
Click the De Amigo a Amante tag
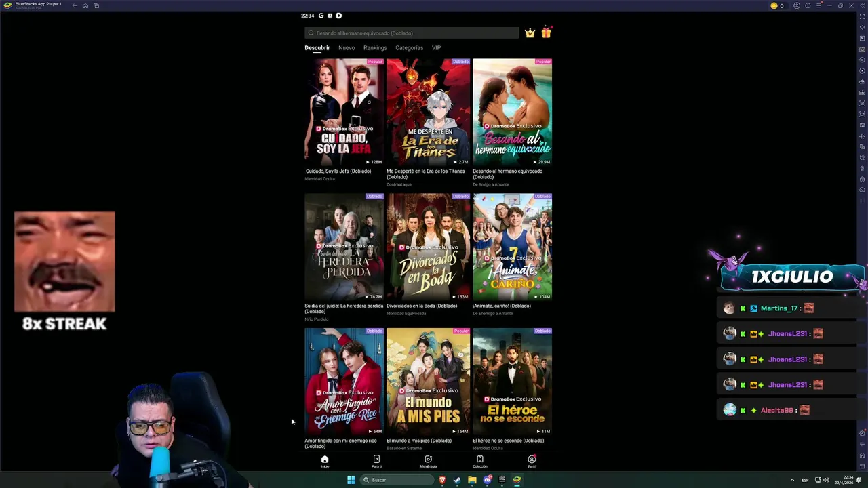pyautogui.click(x=490, y=184)
